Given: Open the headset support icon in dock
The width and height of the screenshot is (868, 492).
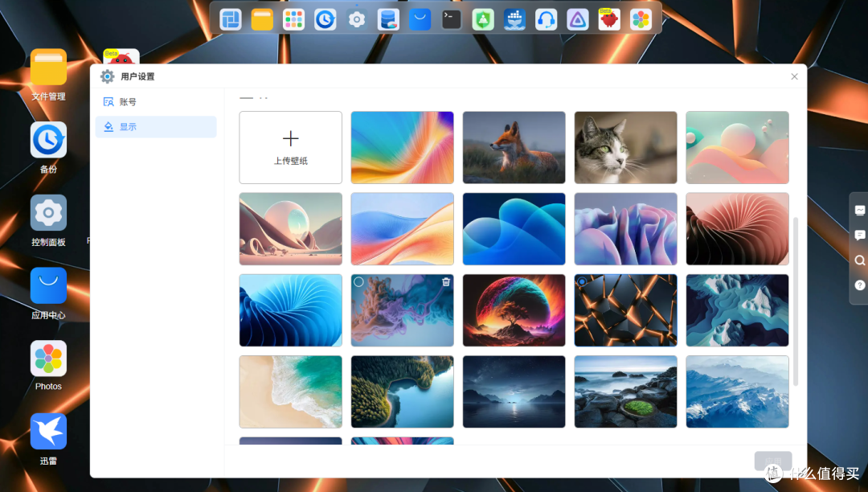Looking at the screenshot, I should click(x=546, y=20).
